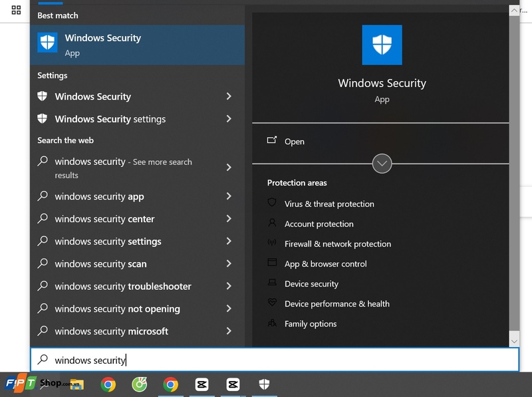The height and width of the screenshot is (397, 532).
Task: Choose 'windows security center' suggestion
Action: (138, 219)
